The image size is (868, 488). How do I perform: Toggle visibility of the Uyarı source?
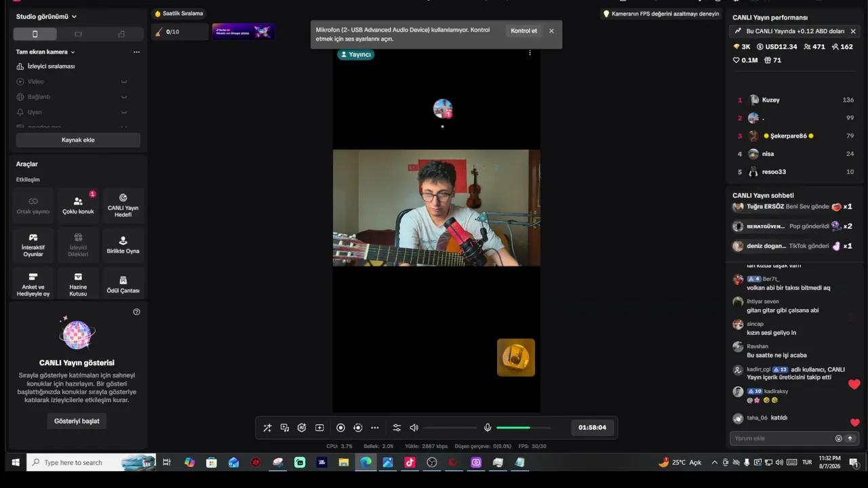pos(124,113)
